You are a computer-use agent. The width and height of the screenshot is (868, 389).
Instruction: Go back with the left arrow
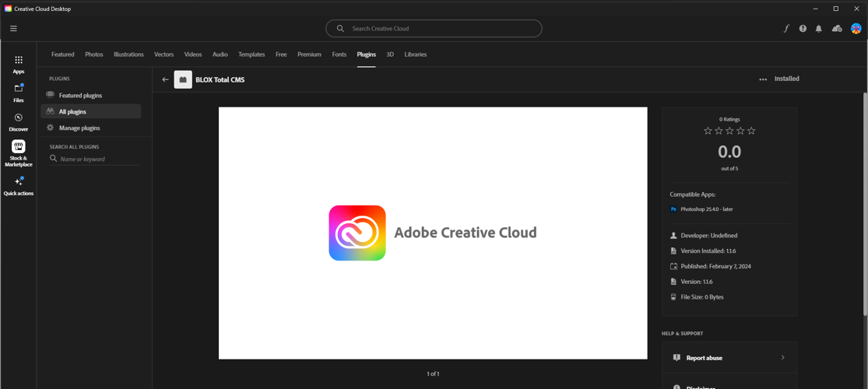point(165,79)
